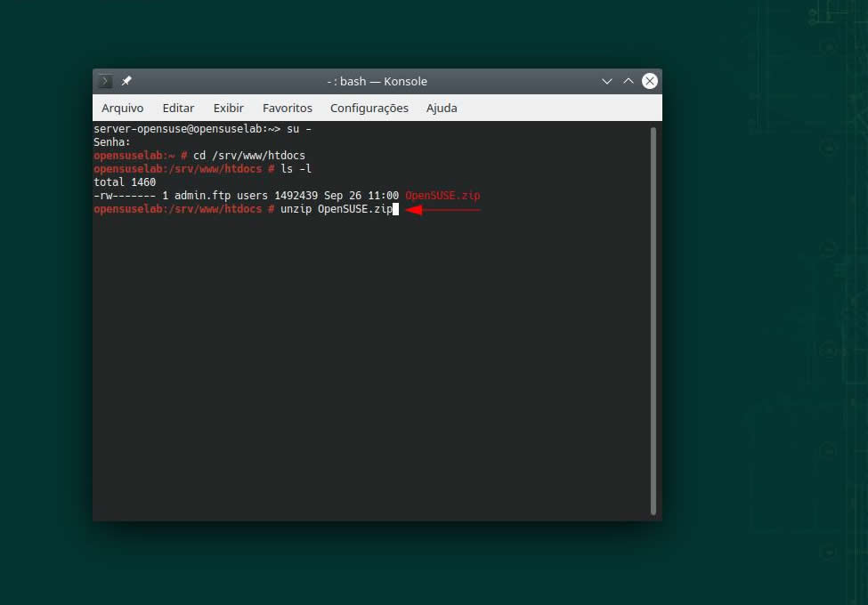This screenshot has height=605, width=868.
Task: Click the empty terminal area below the prompt
Action: (x=356, y=374)
